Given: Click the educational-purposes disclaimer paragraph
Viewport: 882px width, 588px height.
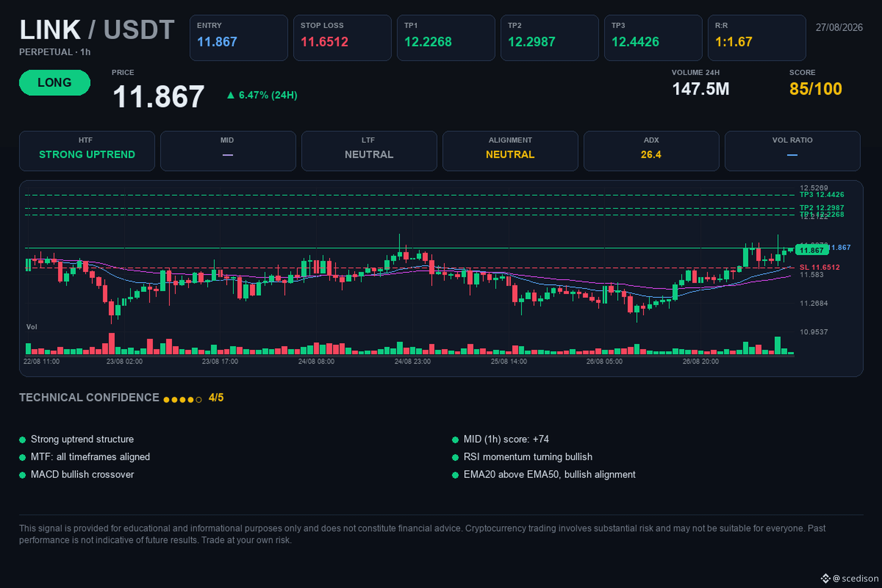Looking at the screenshot, I should [x=422, y=534].
